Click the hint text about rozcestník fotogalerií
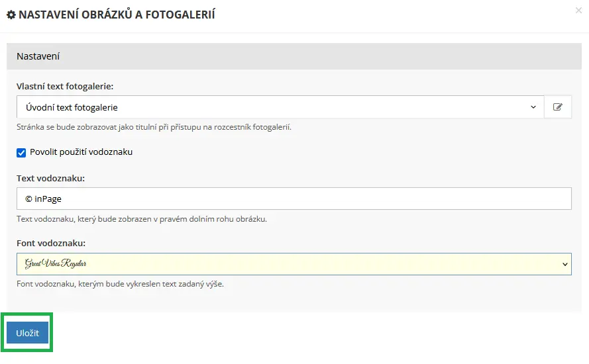 154,127
